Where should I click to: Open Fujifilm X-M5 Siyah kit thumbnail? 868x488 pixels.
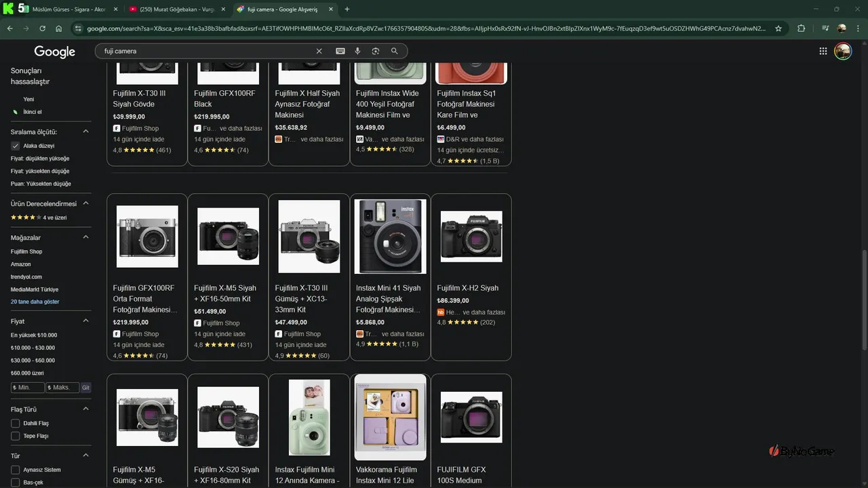point(228,237)
